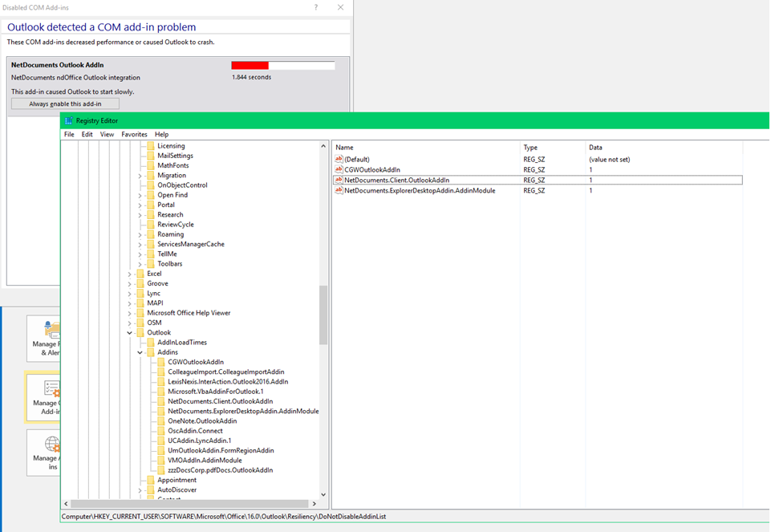Screen dimensions: 771x532
Task: Select the Toolbars key
Action: click(169, 263)
